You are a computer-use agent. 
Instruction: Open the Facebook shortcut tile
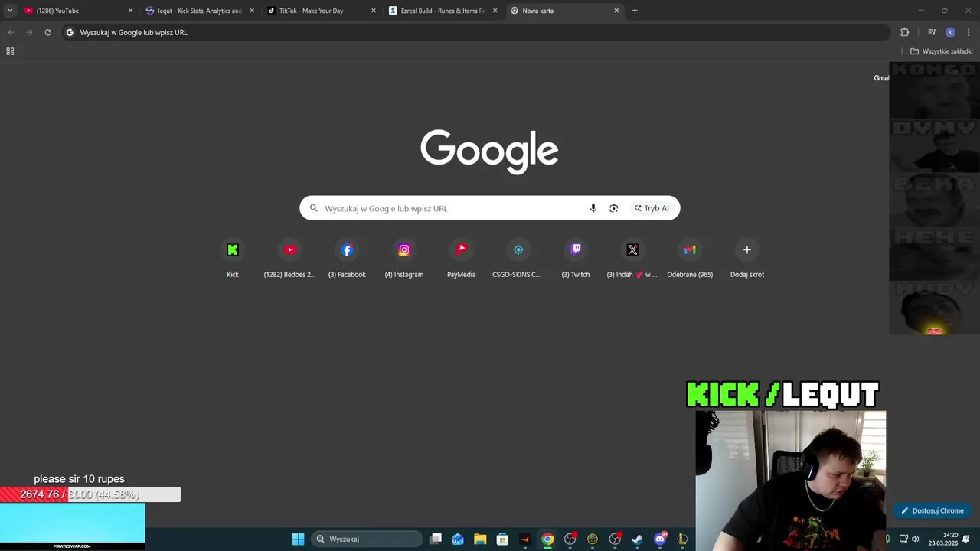click(x=347, y=259)
